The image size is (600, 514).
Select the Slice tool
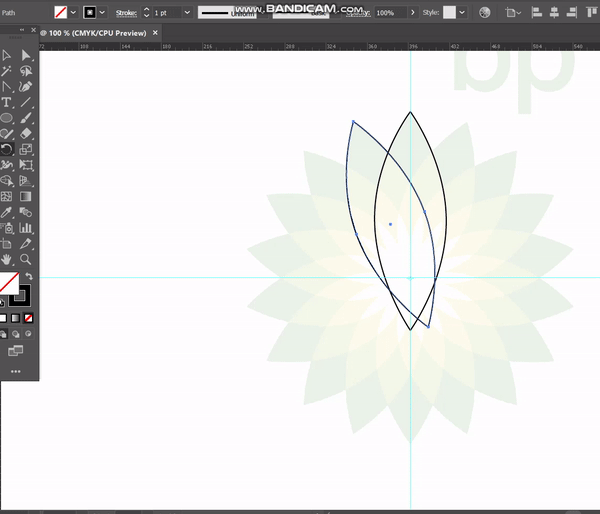pos(26,244)
